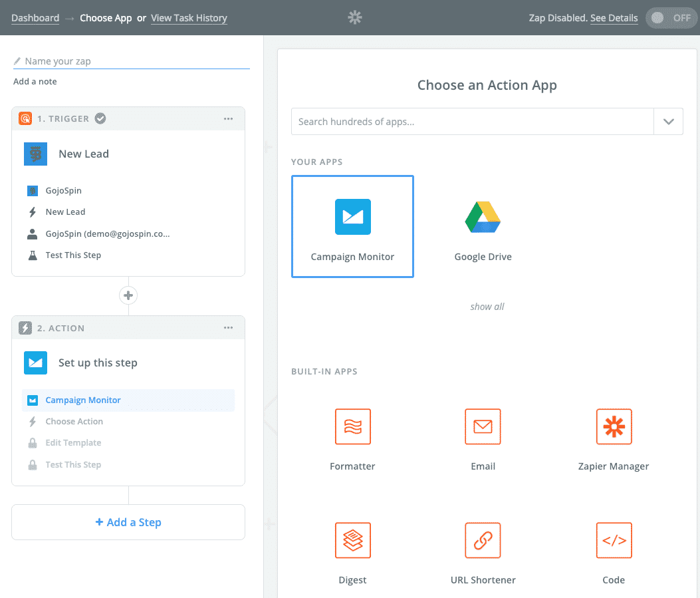Screen dimensions: 700x598
Task: Click the GojoSpin app icon beside New Lead
Action: click(36, 154)
